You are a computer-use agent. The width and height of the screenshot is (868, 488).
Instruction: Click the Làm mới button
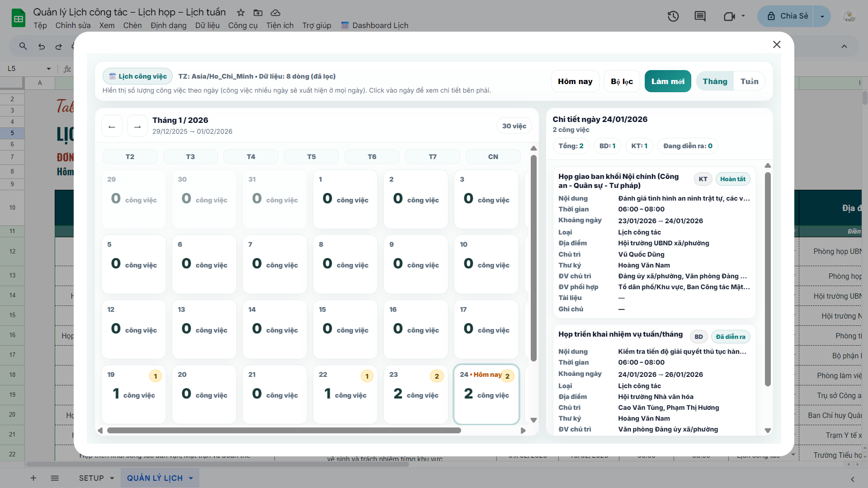(667, 81)
